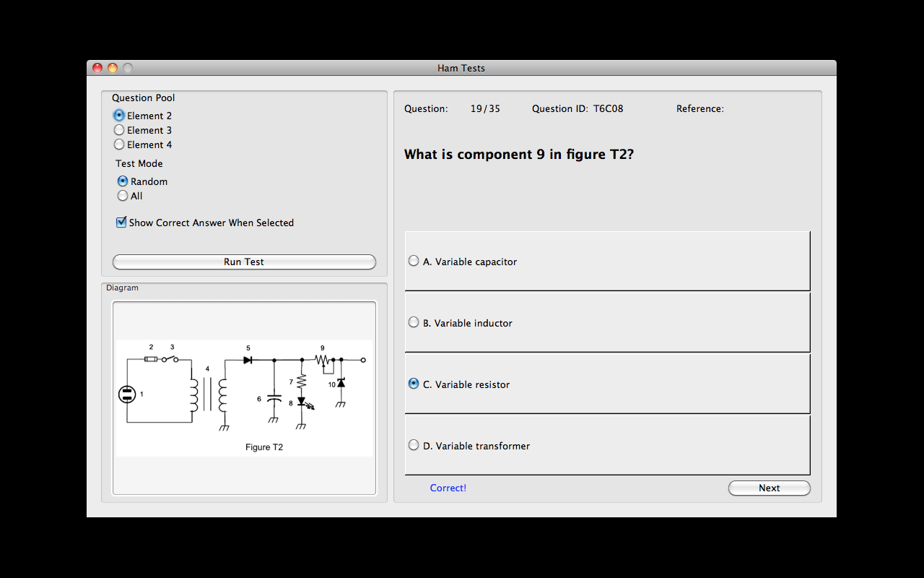
Task: Select the Element 2 question pool
Action: tap(119, 116)
